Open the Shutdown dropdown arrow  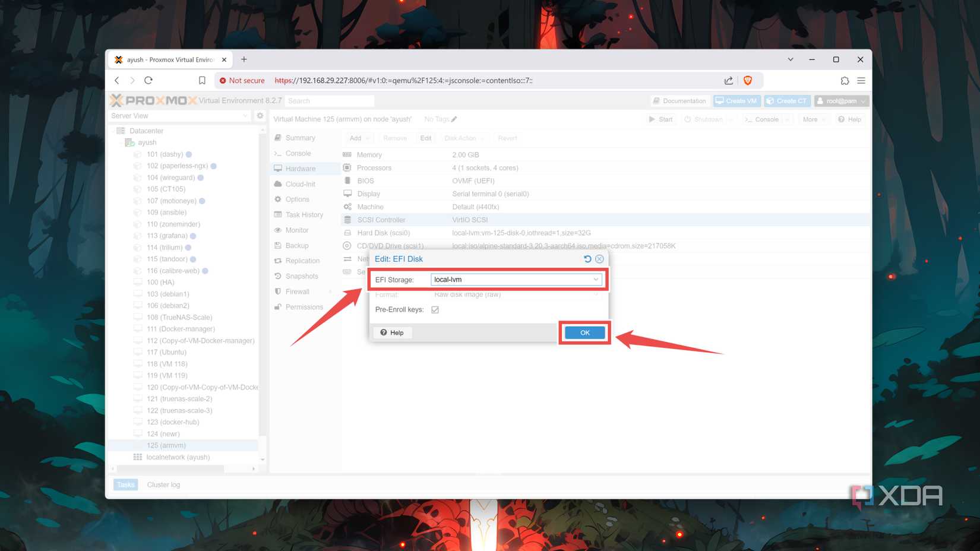coord(731,119)
